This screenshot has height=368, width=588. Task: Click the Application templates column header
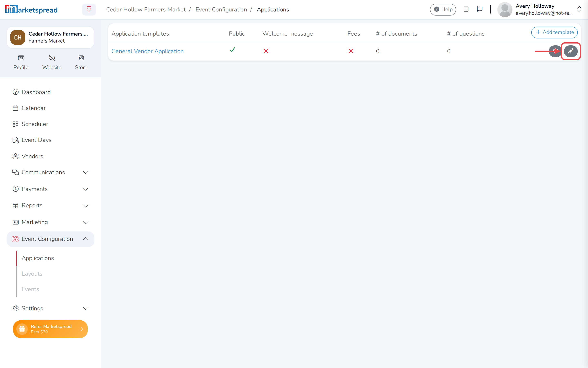click(x=140, y=34)
